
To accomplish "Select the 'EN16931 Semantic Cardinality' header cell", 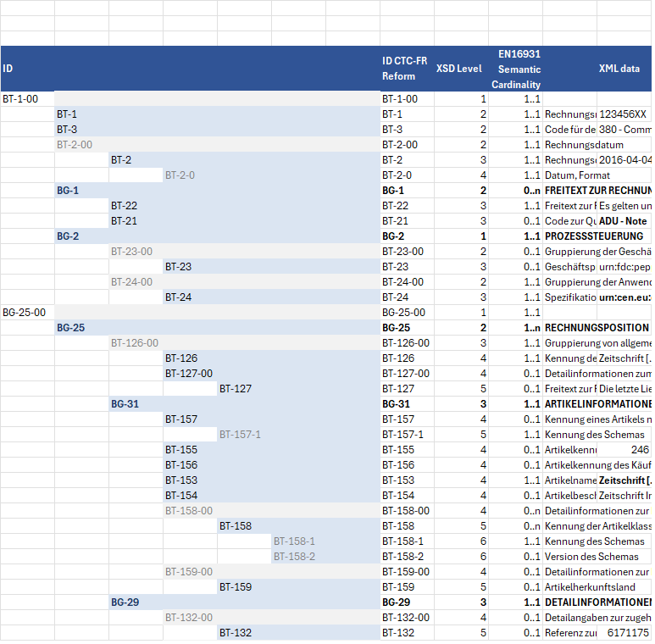I will coord(515,69).
